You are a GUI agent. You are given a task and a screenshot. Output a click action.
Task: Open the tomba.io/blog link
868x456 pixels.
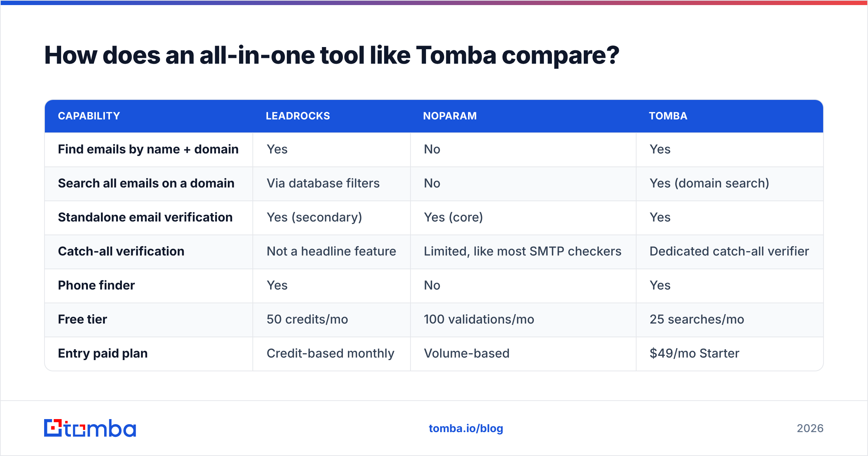point(466,428)
